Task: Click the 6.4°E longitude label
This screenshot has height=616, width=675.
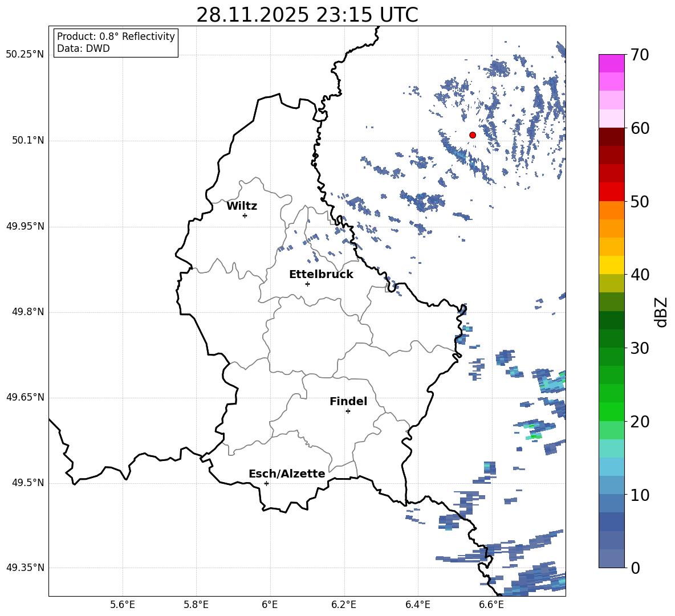Action: (417, 605)
